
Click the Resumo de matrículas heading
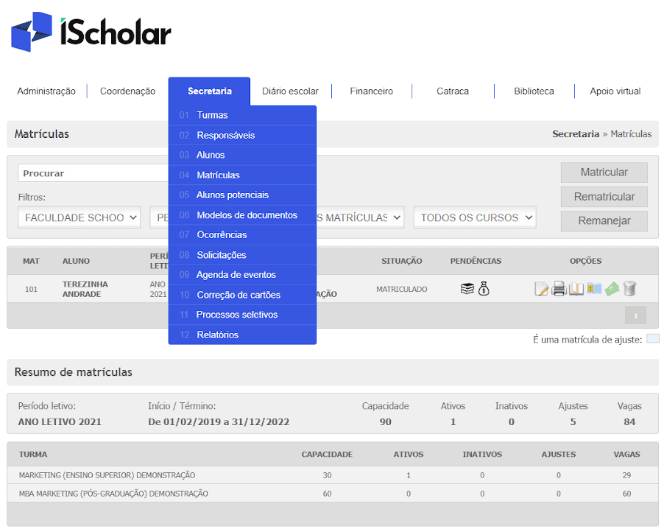(73, 372)
